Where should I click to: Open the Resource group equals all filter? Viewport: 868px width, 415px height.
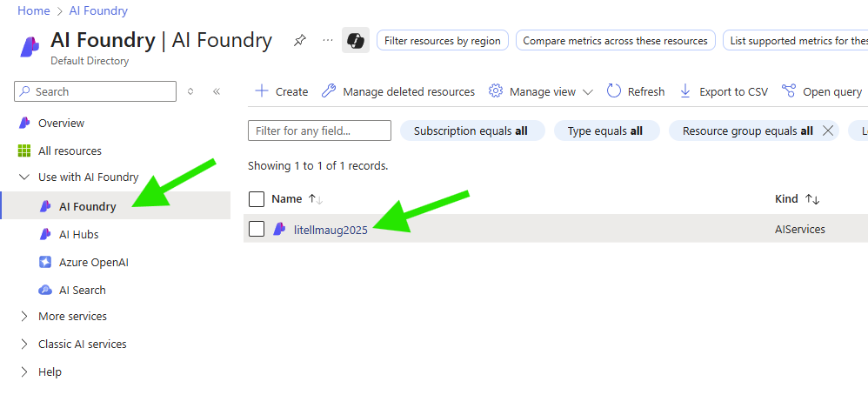(747, 131)
